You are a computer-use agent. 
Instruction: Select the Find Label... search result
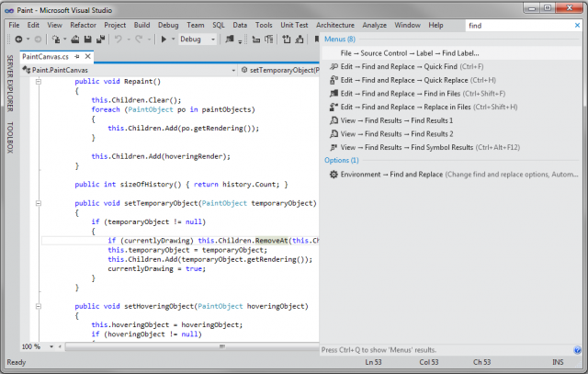click(452, 53)
